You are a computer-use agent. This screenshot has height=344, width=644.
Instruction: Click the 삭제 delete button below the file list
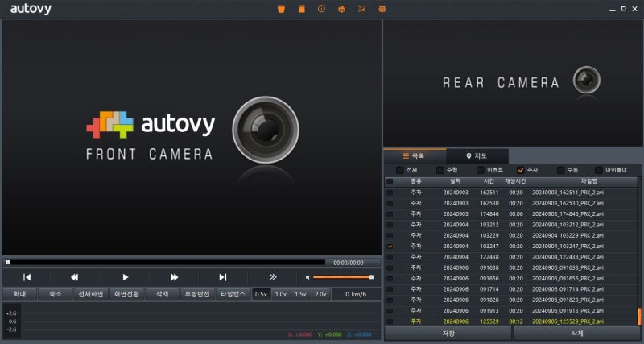[577, 334]
